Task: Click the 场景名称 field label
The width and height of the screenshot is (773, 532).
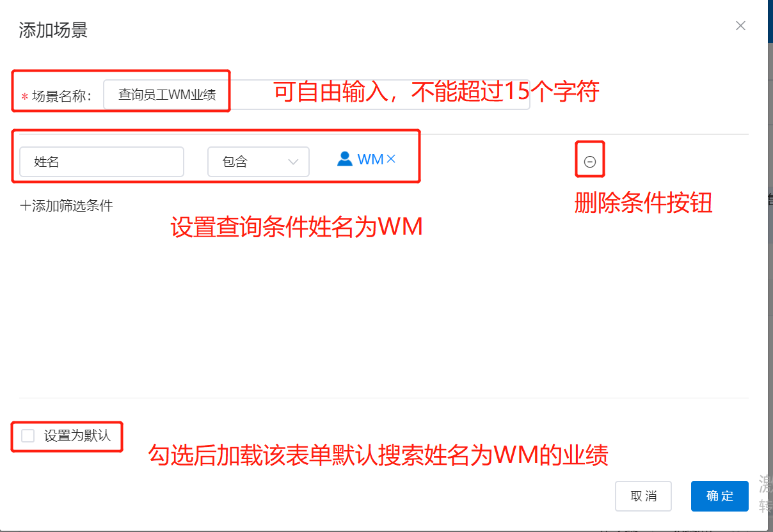Action: (x=62, y=96)
